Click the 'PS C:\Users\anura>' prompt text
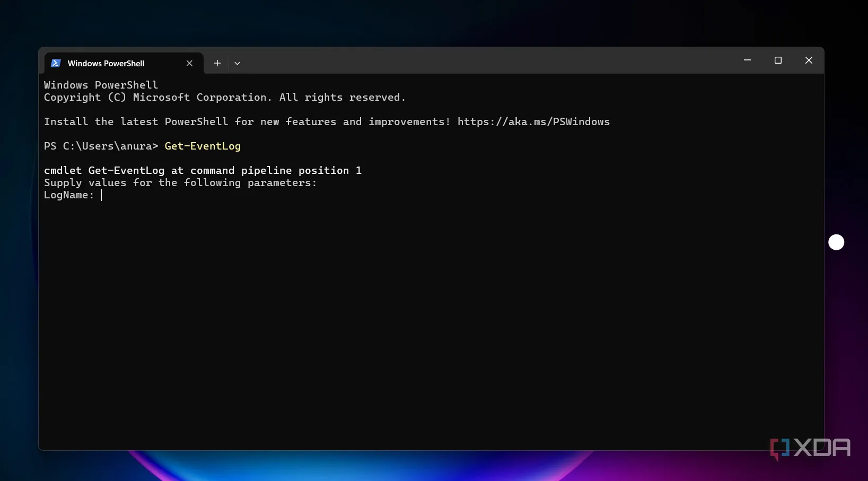This screenshot has height=481, width=868. pos(101,146)
